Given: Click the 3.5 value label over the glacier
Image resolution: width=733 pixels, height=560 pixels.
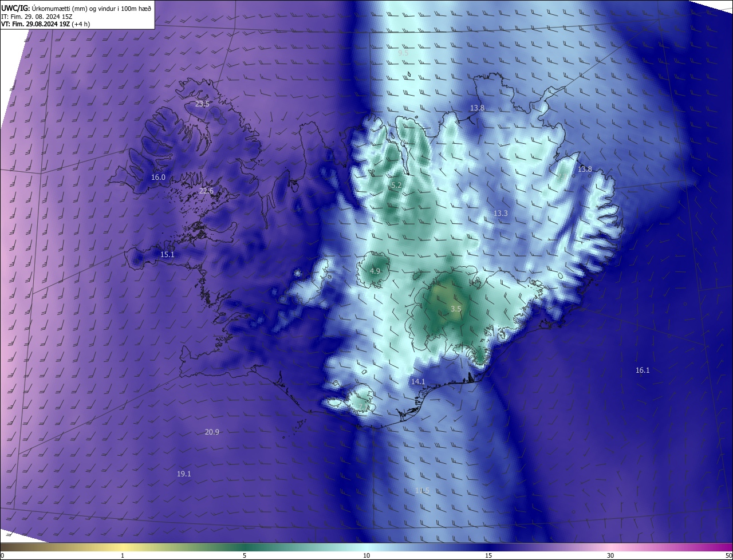Looking at the screenshot, I should click(456, 309).
